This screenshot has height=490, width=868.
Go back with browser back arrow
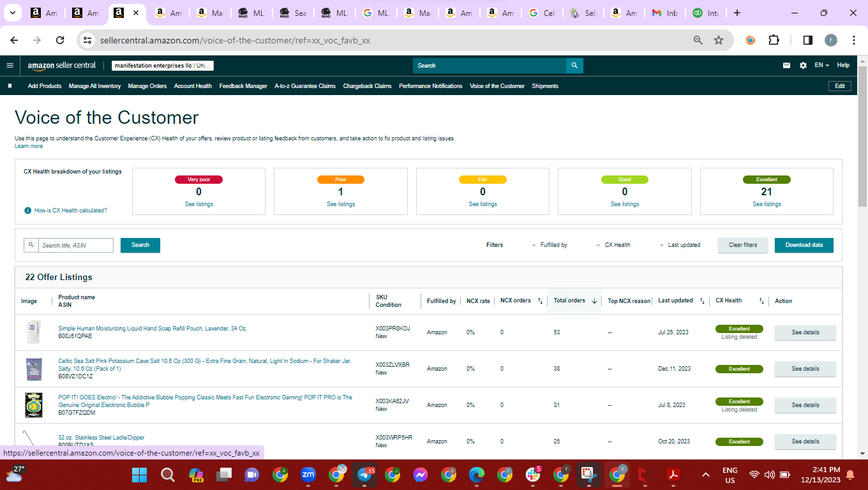click(15, 40)
